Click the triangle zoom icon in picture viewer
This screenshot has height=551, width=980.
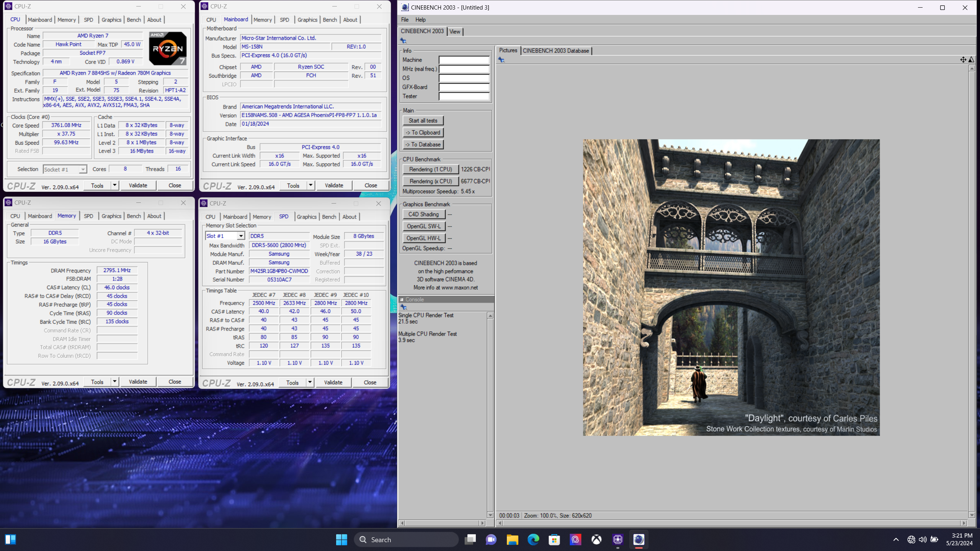(x=971, y=60)
